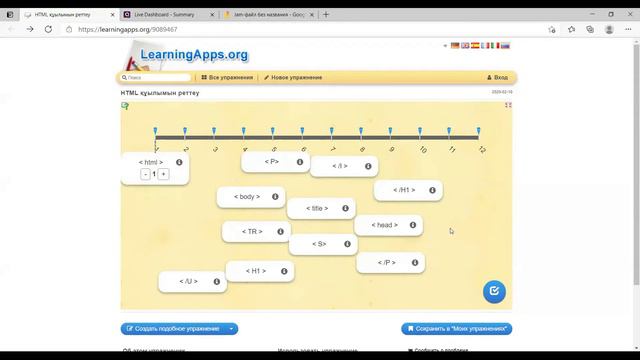Click timeline pin number 5
Screen dimensions: 640x360
pos(273,131)
